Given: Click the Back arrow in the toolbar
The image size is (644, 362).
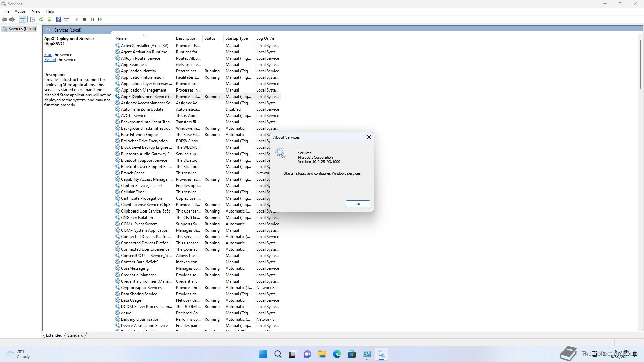Looking at the screenshot, I should 4,19.
